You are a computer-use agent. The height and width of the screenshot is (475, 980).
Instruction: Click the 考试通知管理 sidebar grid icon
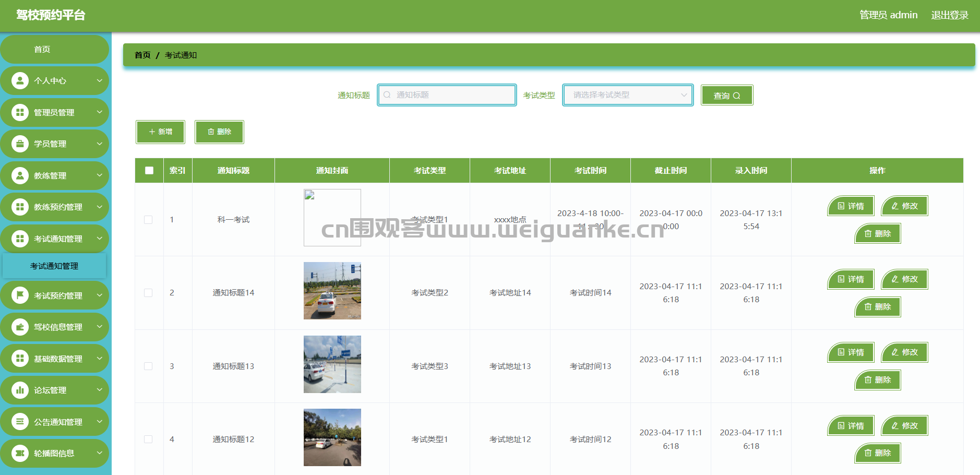[20, 239]
